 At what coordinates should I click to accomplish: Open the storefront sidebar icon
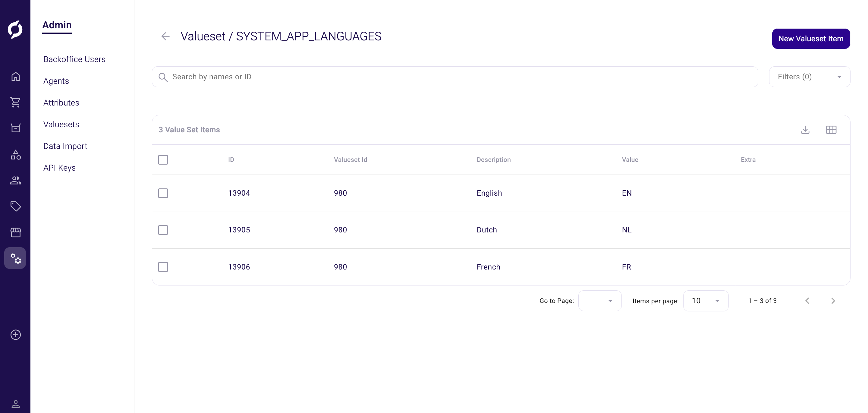[15, 232]
